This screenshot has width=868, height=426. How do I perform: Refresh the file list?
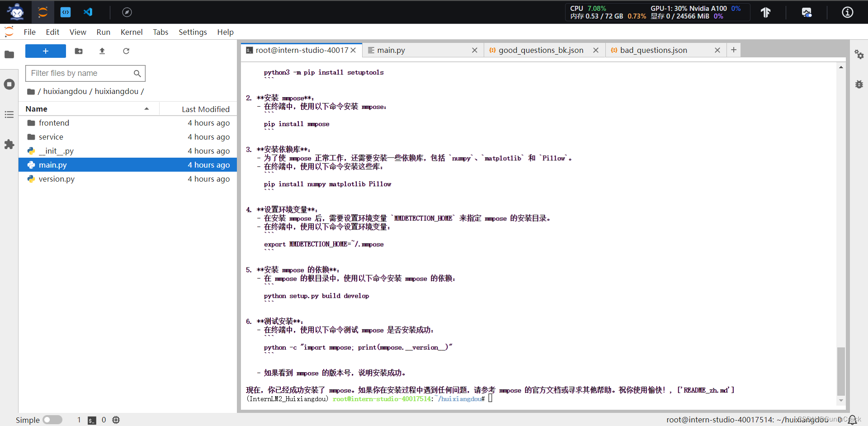point(126,51)
